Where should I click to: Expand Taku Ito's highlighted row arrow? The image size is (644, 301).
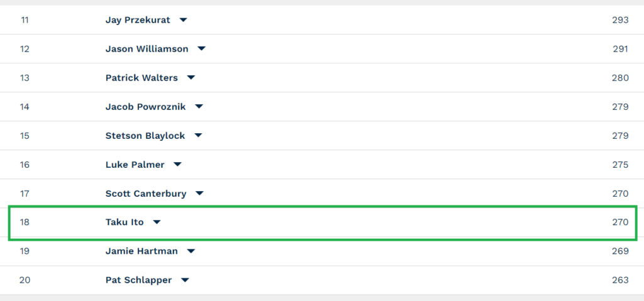157,222
